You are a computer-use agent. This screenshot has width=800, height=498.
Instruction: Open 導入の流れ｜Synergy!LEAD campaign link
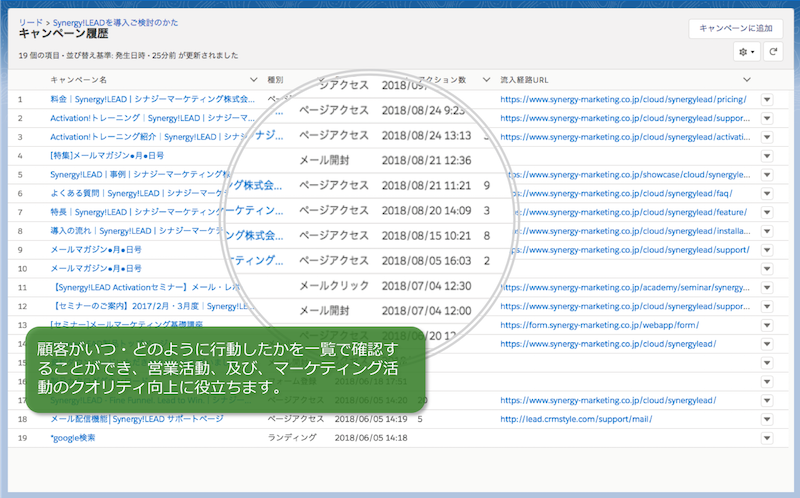pyautogui.click(x=136, y=231)
